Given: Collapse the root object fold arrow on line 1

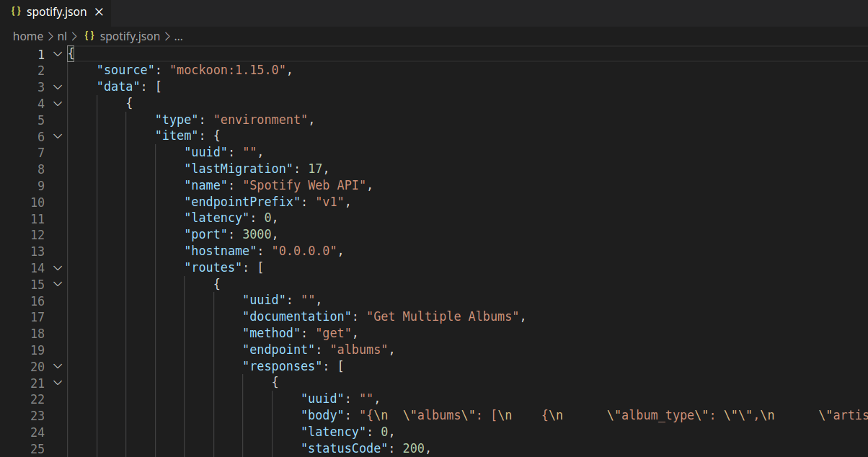Looking at the screenshot, I should (x=57, y=53).
